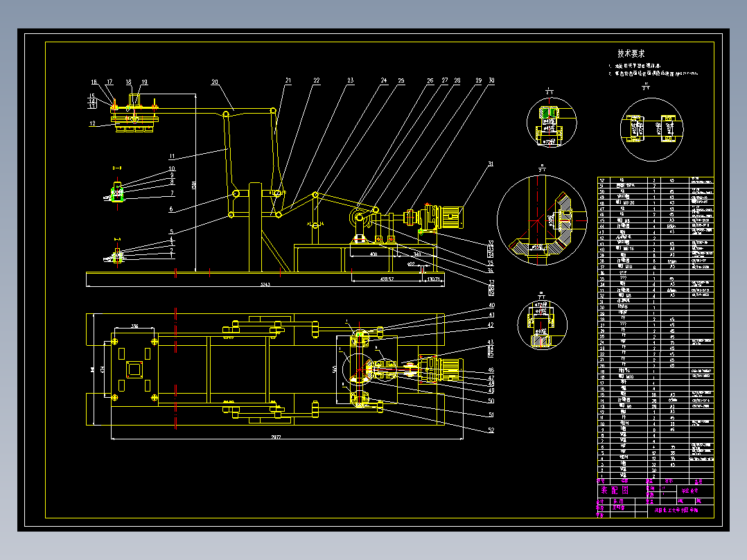Viewport: 747px width, 560px height.
Task: Select part callout number 31 near motor
Action: [491, 164]
